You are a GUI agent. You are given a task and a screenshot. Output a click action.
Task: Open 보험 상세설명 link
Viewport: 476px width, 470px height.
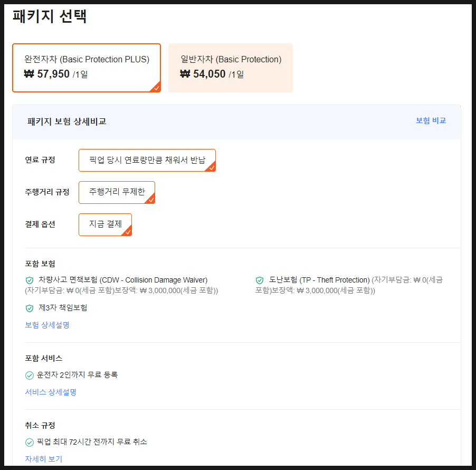[47, 325]
